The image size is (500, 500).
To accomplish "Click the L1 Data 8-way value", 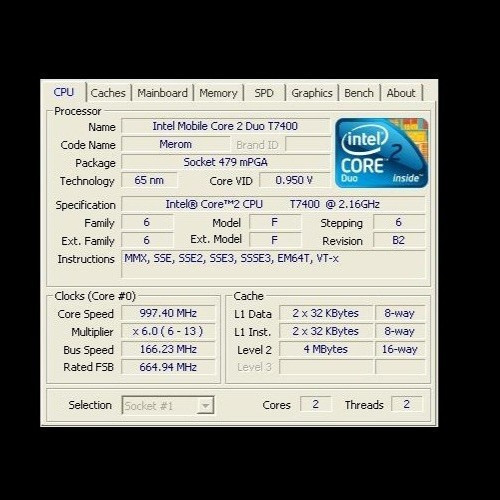I will [400, 313].
